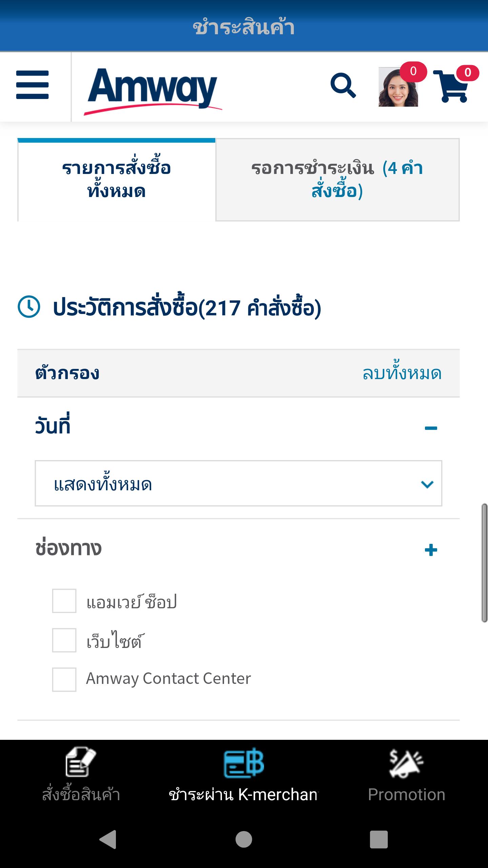
Task: Enable the Amway Contact Center checkbox
Action: [64, 679]
